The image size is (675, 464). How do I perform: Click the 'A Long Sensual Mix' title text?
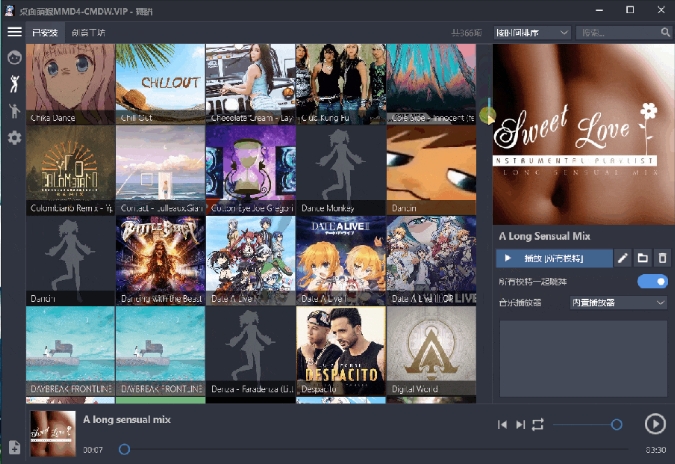point(545,236)
